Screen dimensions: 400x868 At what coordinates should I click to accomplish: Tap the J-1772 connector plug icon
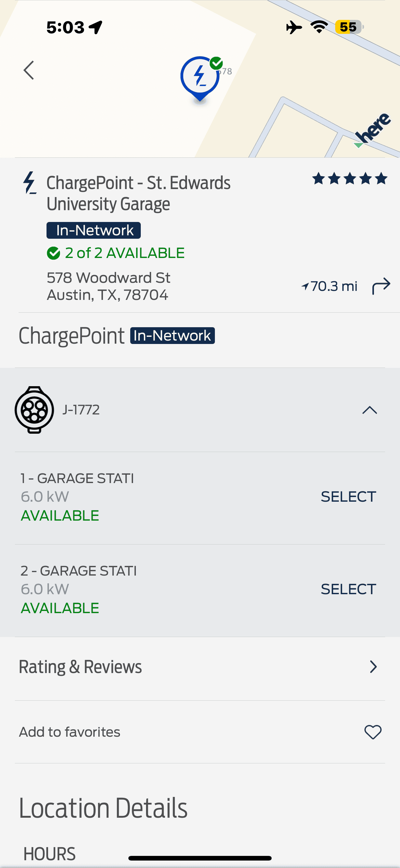click(x=34, y=410)
